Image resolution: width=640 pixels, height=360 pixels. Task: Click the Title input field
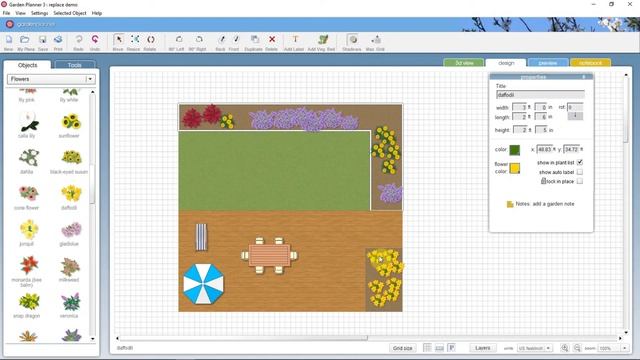[540, 95]
